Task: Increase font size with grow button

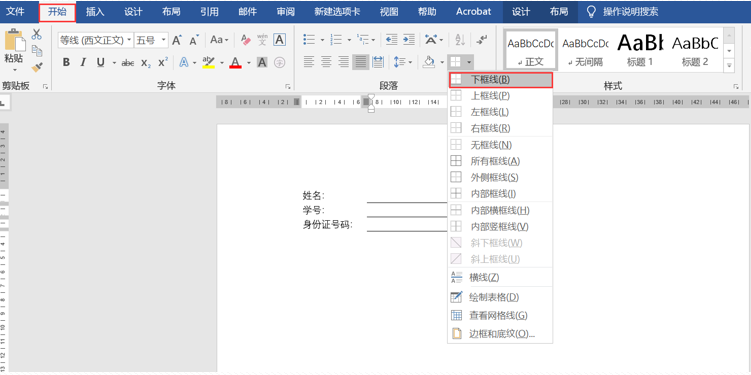Action: click(x=177, y=40)
